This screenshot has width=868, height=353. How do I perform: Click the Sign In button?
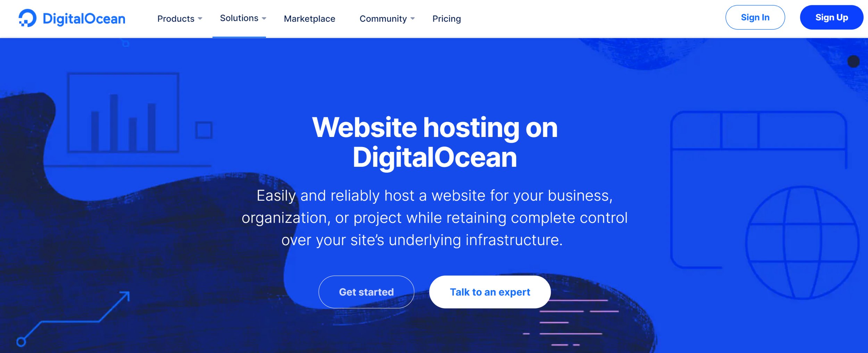point(755,17)
